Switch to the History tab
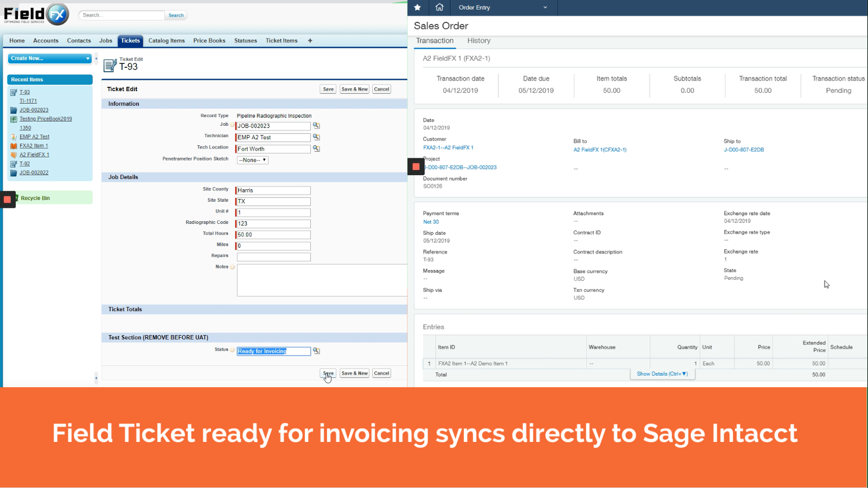The image size is (868, 488). click(478, 41)
